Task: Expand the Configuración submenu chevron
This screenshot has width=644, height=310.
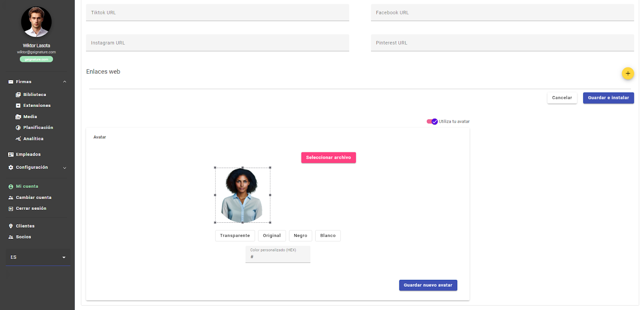Action: point(64,168)
